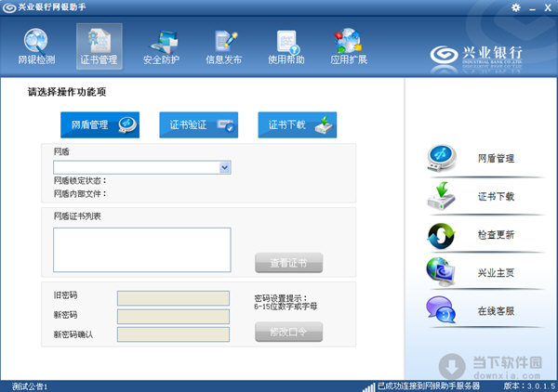Image resolution: width=558 pixels, height=392 pixels.
Task: Expand the 网盾 device dropdown arrow
Action: pos(225,167)
